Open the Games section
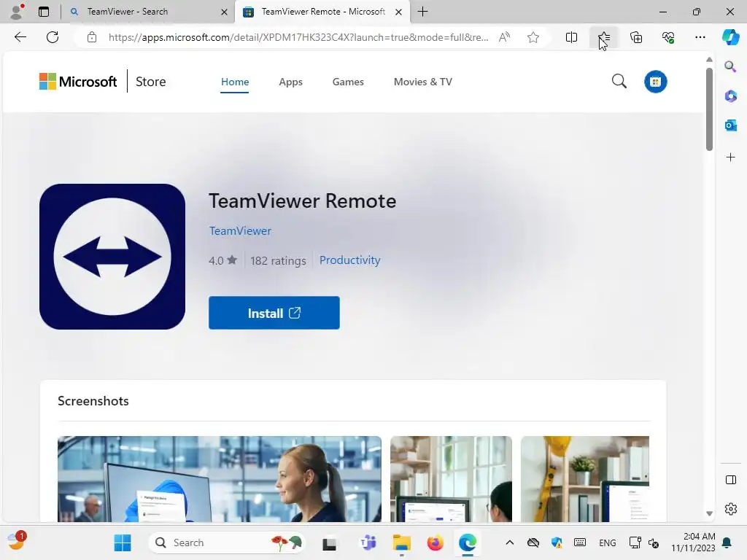This screenshot has width=747, height=560. 348,82
